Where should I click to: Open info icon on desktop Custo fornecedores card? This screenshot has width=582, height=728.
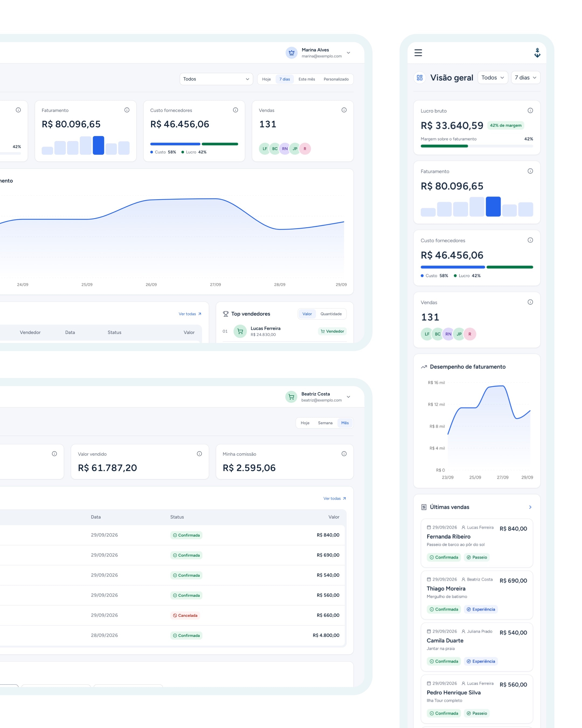pos(235,110)
